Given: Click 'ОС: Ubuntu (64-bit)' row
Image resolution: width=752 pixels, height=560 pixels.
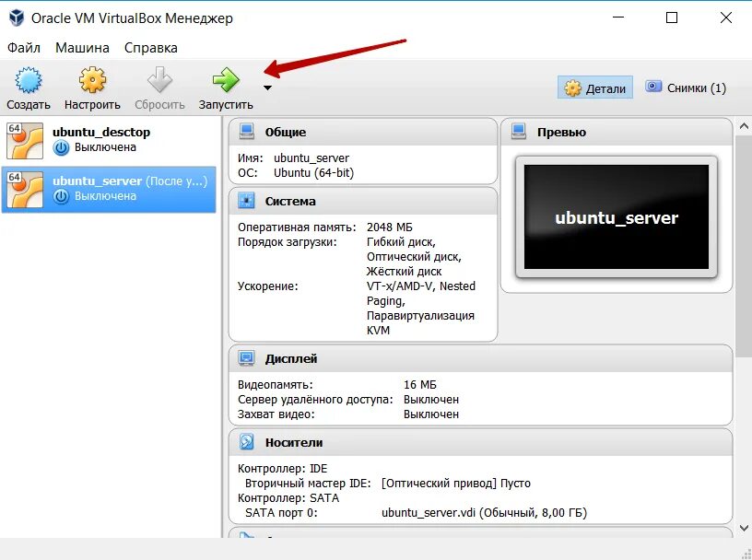Looking at the screenshot, I should click(x=296, y=172).
